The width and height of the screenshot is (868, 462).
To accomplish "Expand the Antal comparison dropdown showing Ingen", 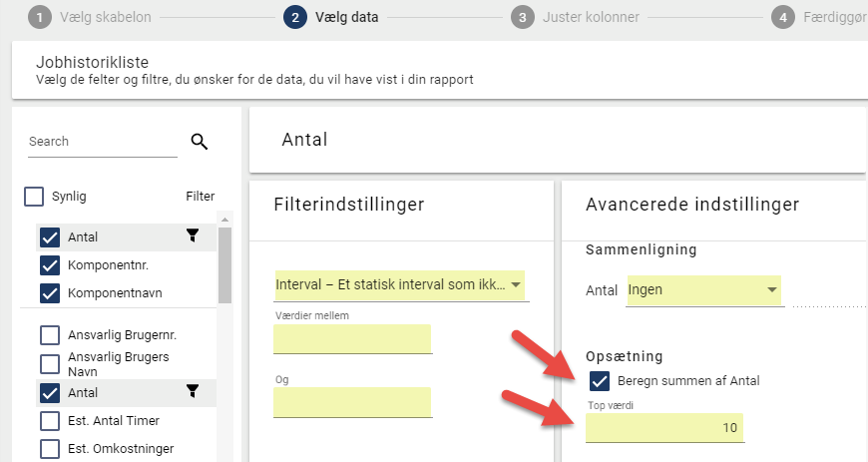I will pos(704,290).
